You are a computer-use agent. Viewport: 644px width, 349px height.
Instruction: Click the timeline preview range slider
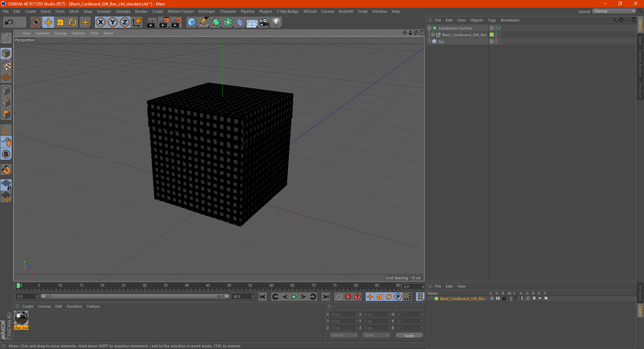[135, 296]
